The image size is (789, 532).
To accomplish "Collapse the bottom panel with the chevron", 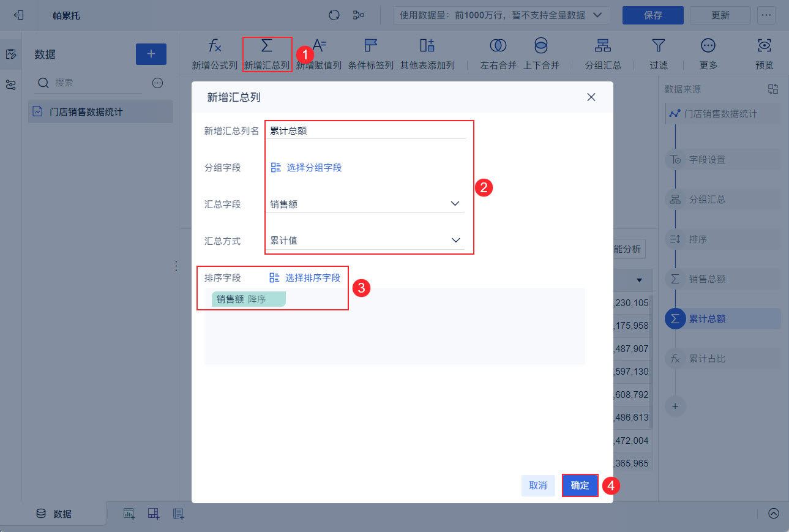I will pyautogui.click(x=773, y=514).
